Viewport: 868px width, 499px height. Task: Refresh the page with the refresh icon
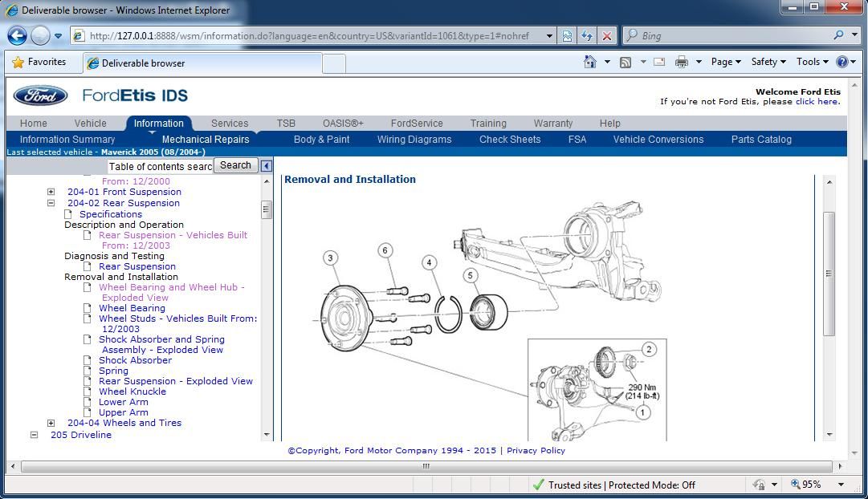pos(587,36)
